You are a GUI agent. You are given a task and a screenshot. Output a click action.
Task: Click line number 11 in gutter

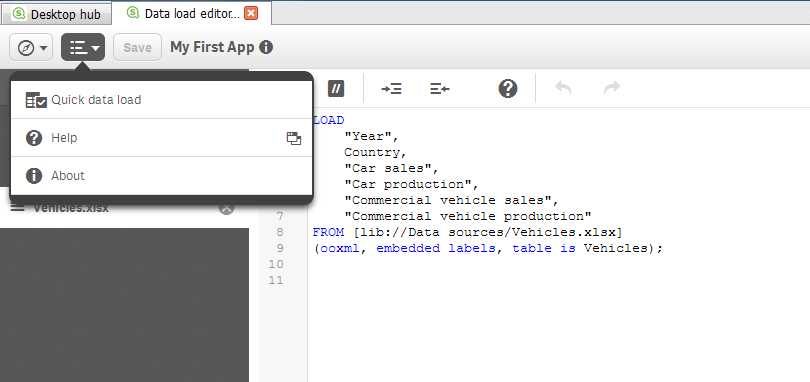277,280
